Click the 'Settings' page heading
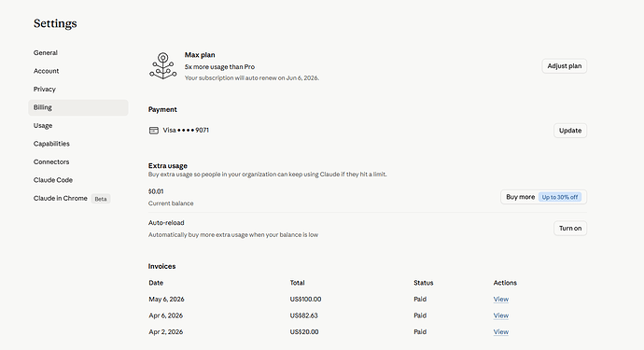 [55, 23]
